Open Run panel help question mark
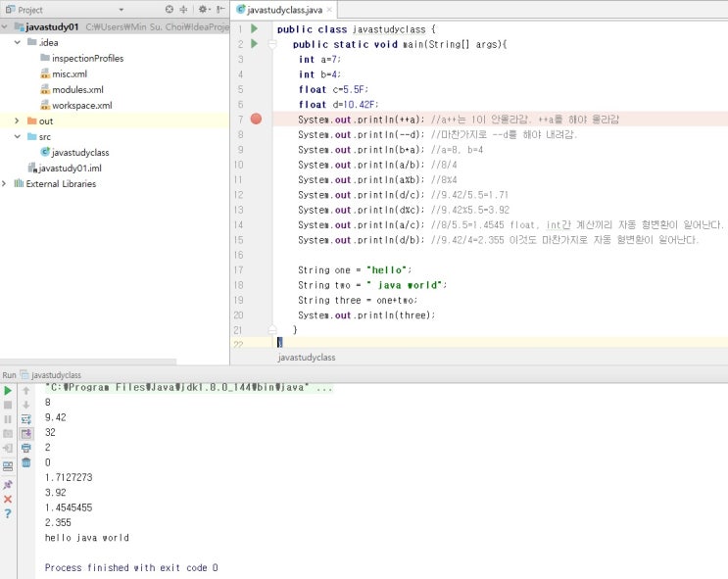The image size is (728, 579). click(x=8, y=513)
